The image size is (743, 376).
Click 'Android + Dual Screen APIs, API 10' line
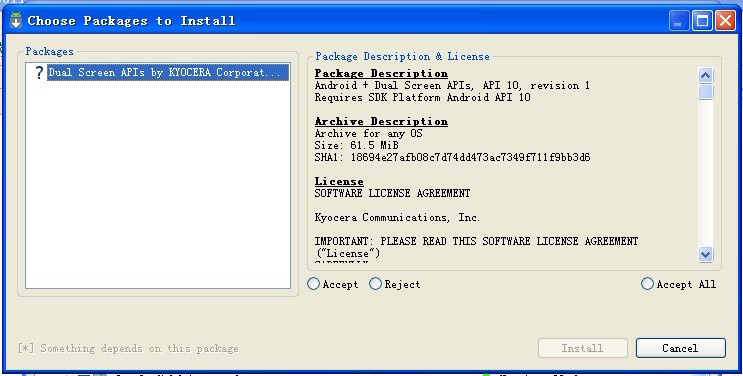click(x=452, y=85)
